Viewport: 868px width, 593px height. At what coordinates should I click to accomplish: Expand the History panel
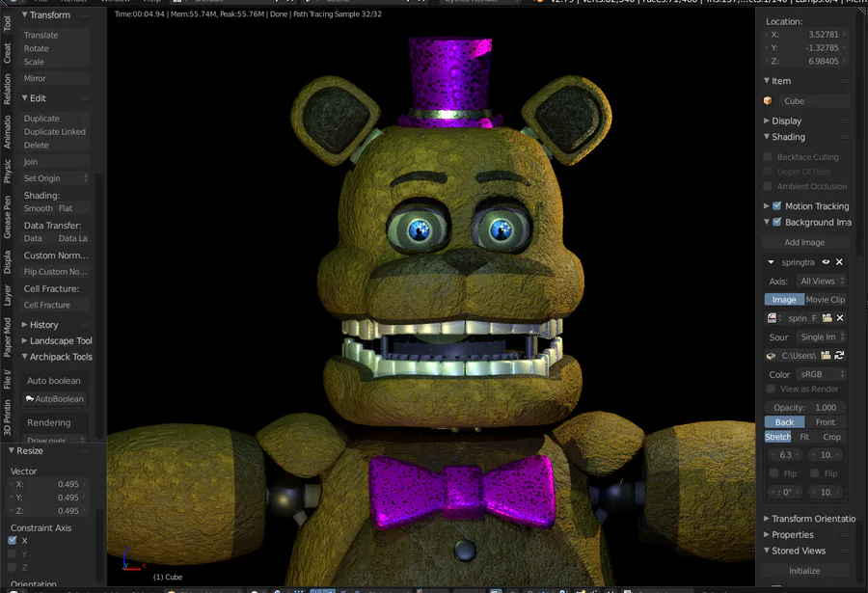point(24,324)
